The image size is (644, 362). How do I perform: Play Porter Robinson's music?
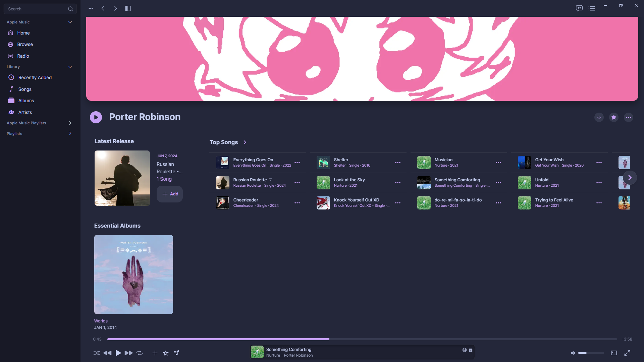click(x=96, y=117)
